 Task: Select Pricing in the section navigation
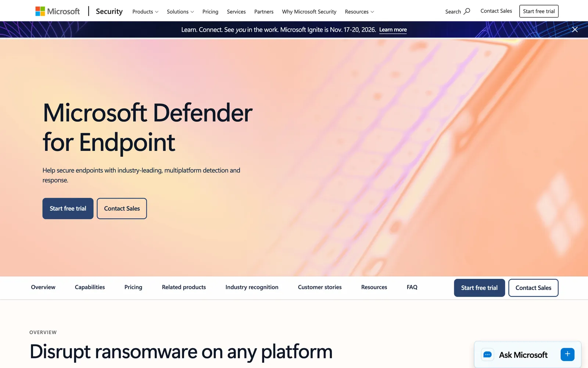(133, 287)
